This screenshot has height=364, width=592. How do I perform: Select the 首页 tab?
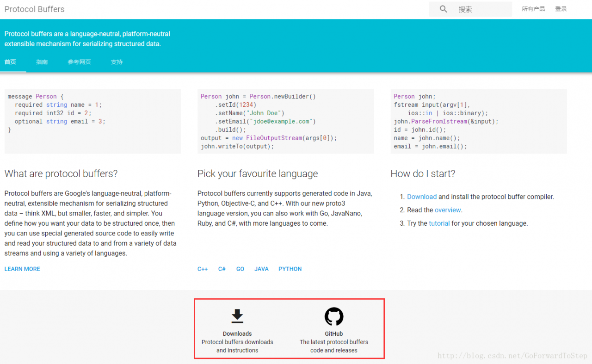coord(10,62)
